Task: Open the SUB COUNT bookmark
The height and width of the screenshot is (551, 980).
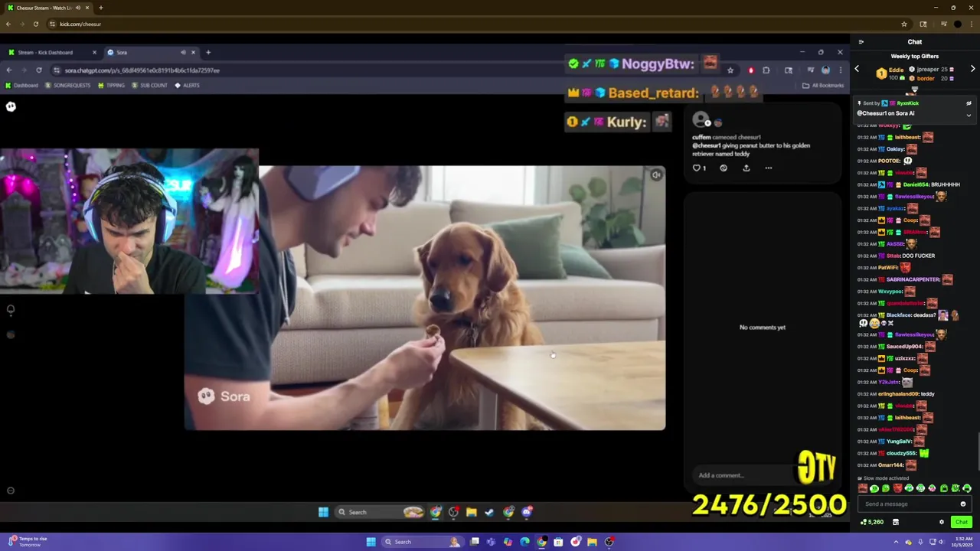Action: click(x=149, y=85)
